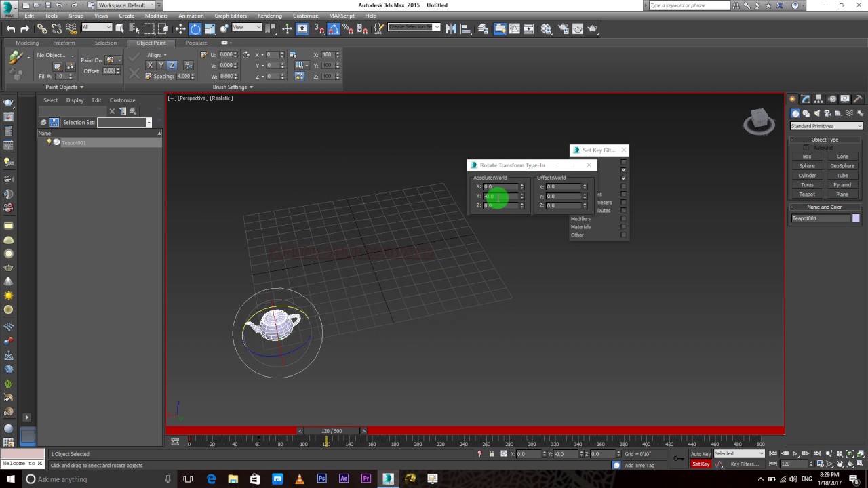868x488 pixels.
Task: Switch to the Populate ribbon tab
Action: (x=196, y=43)
